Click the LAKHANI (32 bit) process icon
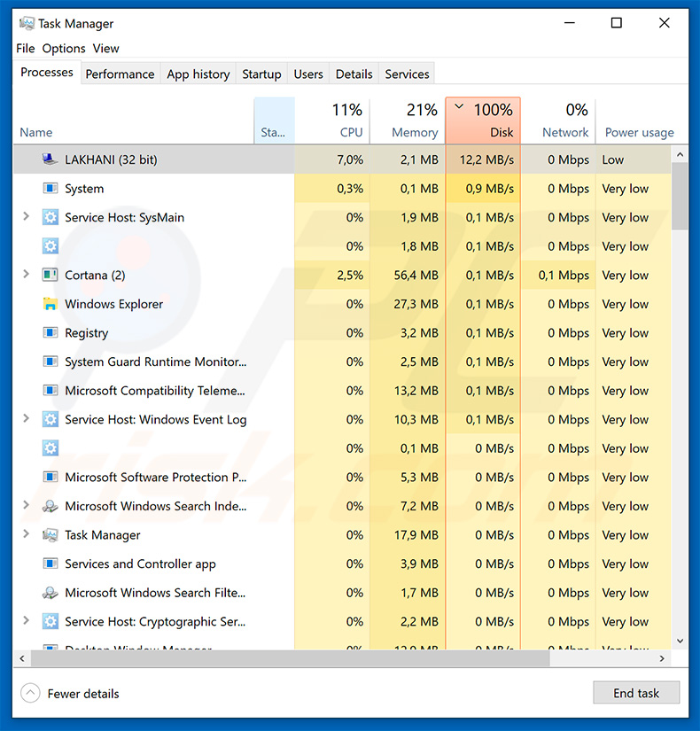The image size is (700, 731). (50, 159)
